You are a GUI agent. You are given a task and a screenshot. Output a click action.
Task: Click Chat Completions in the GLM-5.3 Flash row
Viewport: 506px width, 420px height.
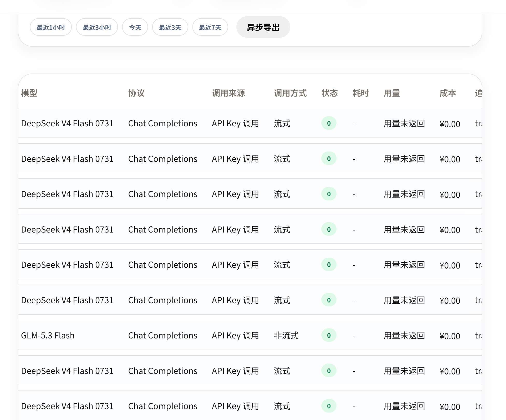tap(163, 336)
